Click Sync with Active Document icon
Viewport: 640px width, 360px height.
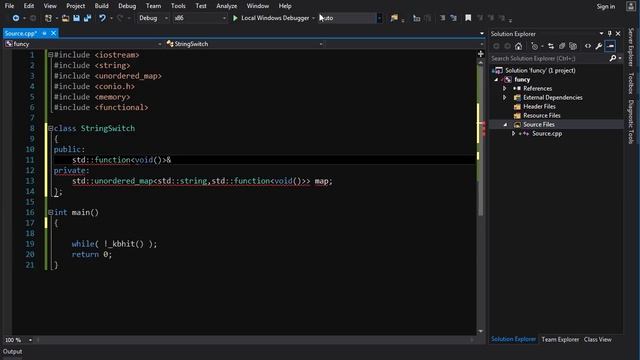(551, 46)
